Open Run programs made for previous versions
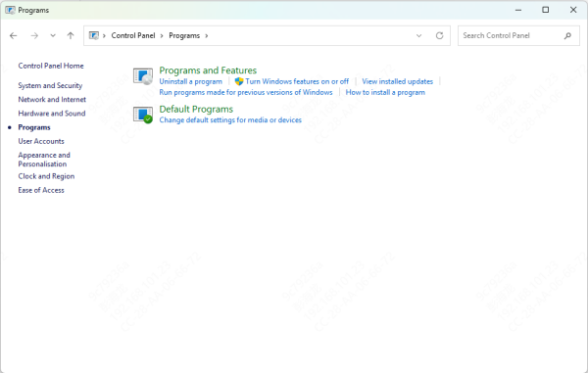 point(246,92)
